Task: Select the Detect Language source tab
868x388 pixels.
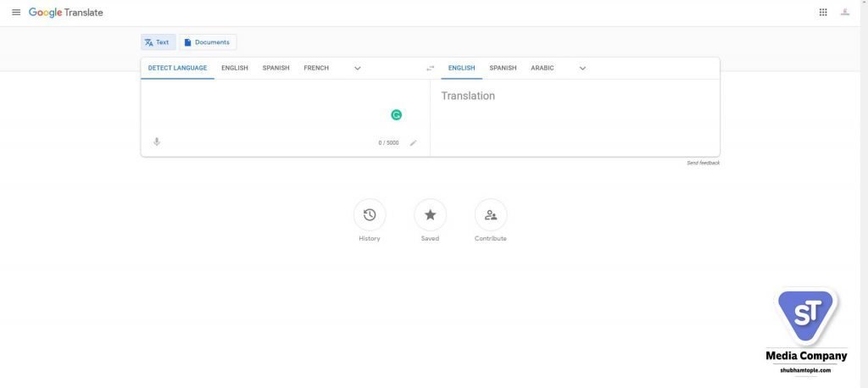Action: point(177,68)
